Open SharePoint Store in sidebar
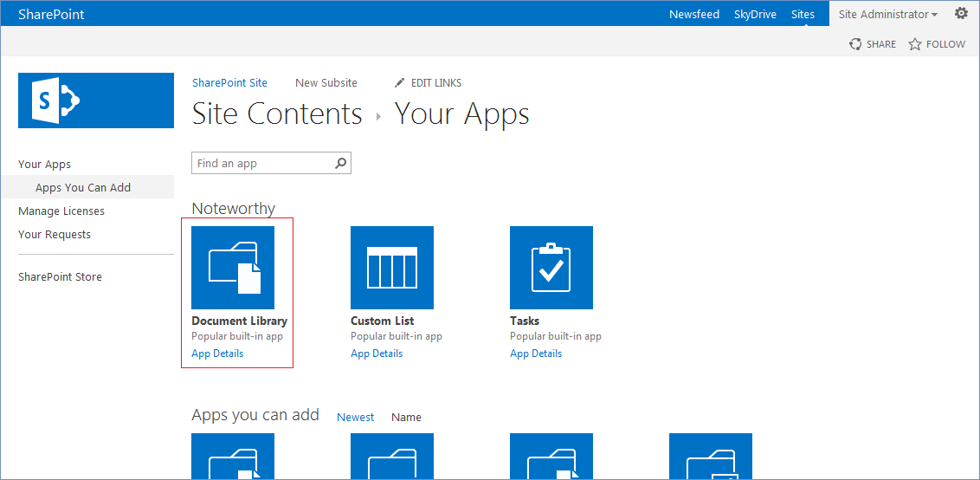This screenshot has height=480, width=980. pos(60,276)
